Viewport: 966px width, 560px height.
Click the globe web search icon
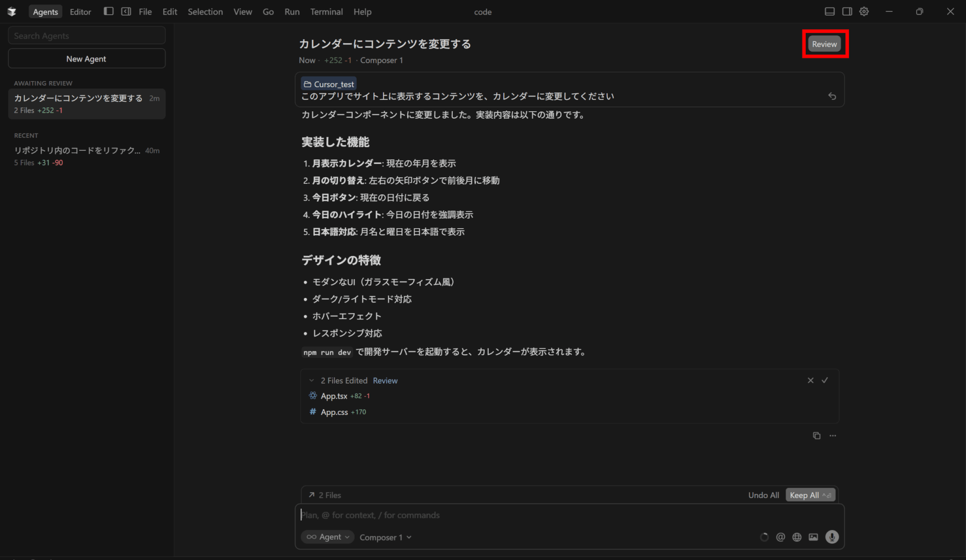click(797, 537)
